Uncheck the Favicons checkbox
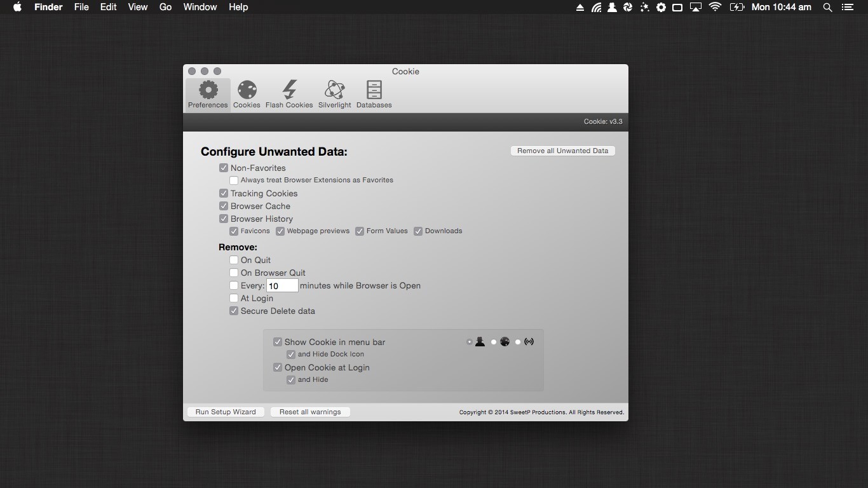Viewport: 868px width, 488px height. coord(234,231)
